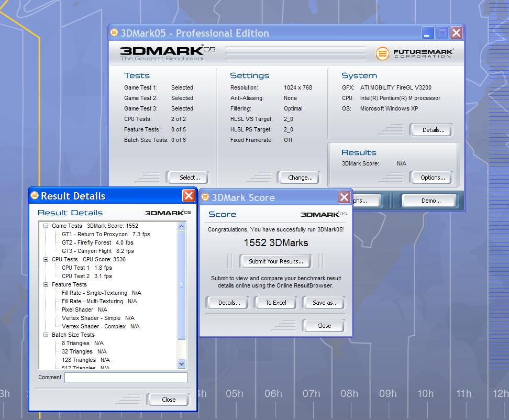Click the CPU Tests CPU Score: 3536 label
The image size is (509, 420).
coord(88,259)
